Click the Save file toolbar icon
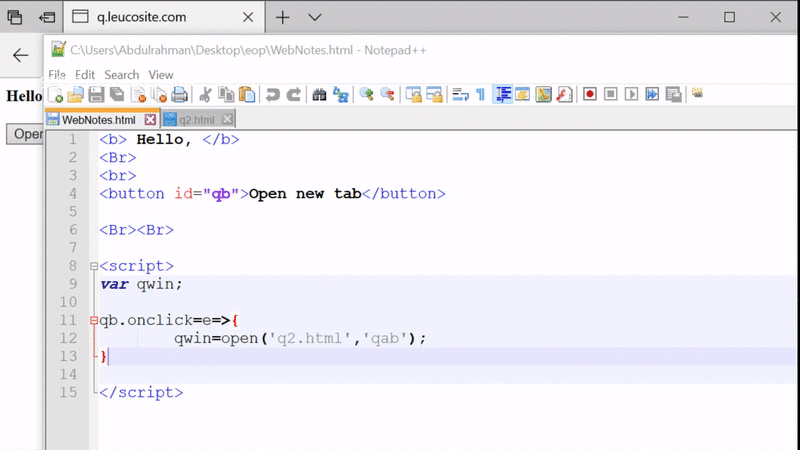This screenshot has width=800, height=450. click(x=96, y=95)
